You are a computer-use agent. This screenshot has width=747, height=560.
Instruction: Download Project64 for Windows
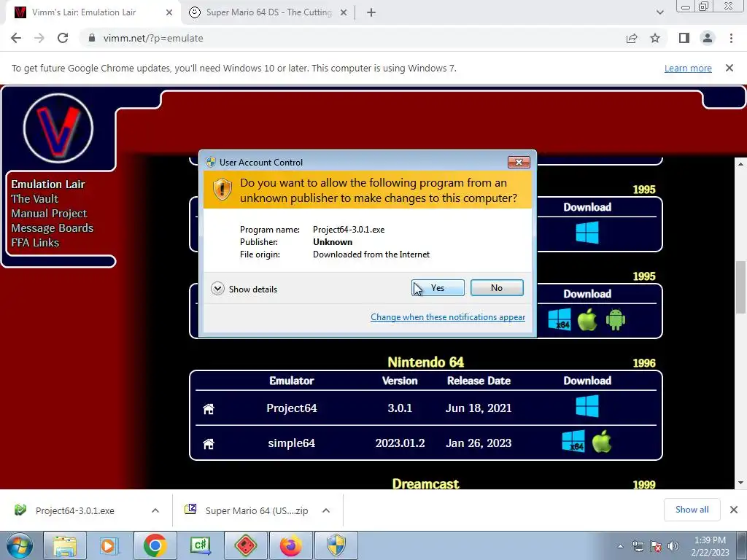[x=587, y=407]
